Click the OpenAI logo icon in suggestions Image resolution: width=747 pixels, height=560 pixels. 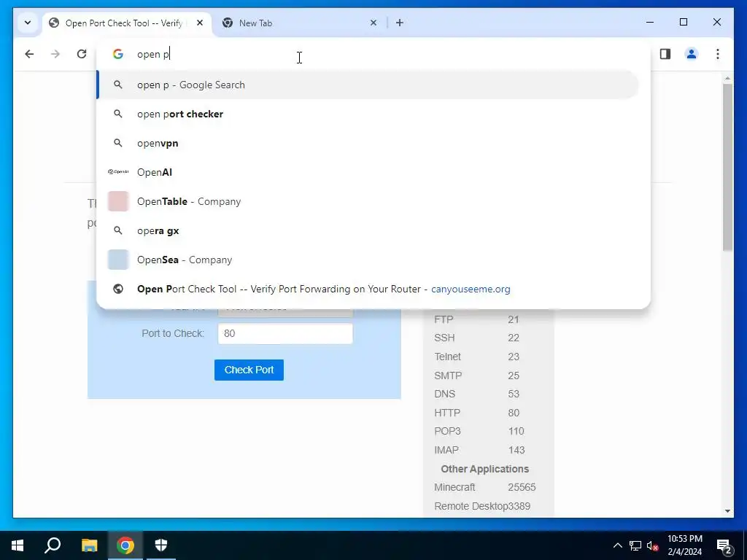pyautogui.click(x=118, y=172)
